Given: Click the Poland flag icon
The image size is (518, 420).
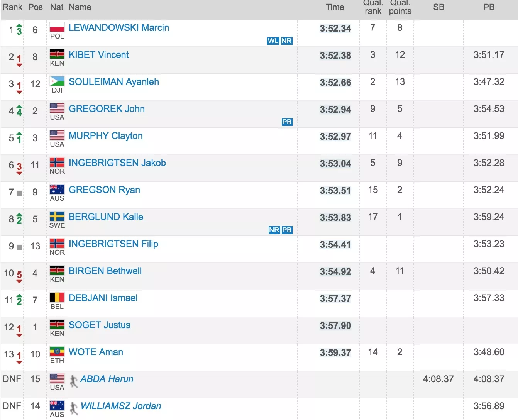Looking at the screenshot, I should click(57, 27).
